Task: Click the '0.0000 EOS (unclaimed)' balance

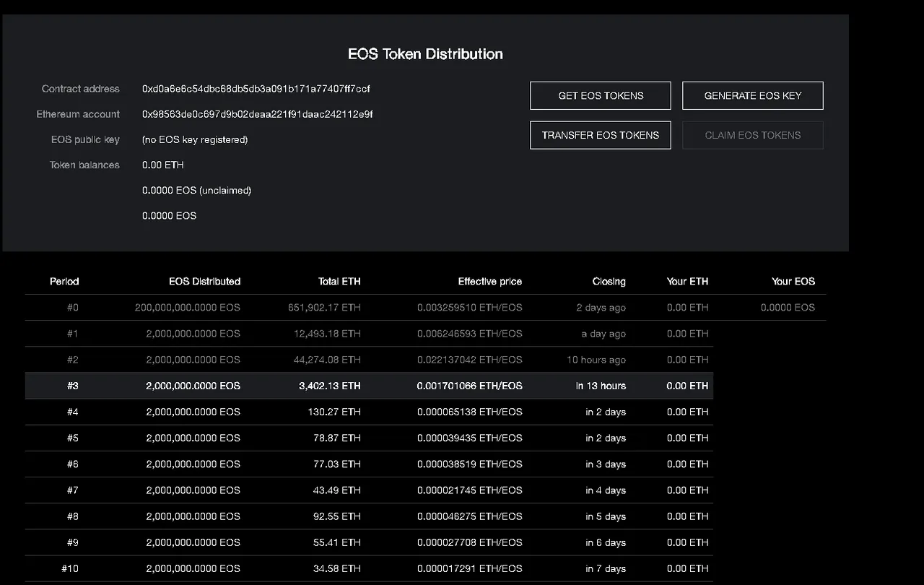Action: [x=196, y=191]
